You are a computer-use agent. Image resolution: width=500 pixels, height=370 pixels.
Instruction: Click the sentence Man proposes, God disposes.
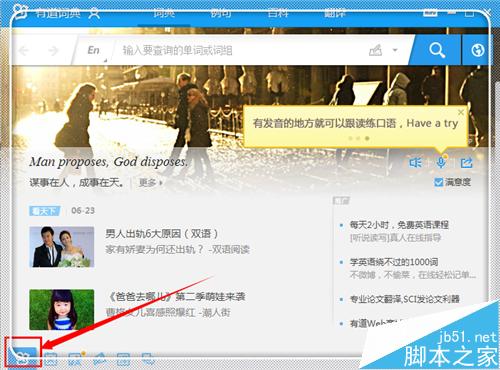pos(108,162)
